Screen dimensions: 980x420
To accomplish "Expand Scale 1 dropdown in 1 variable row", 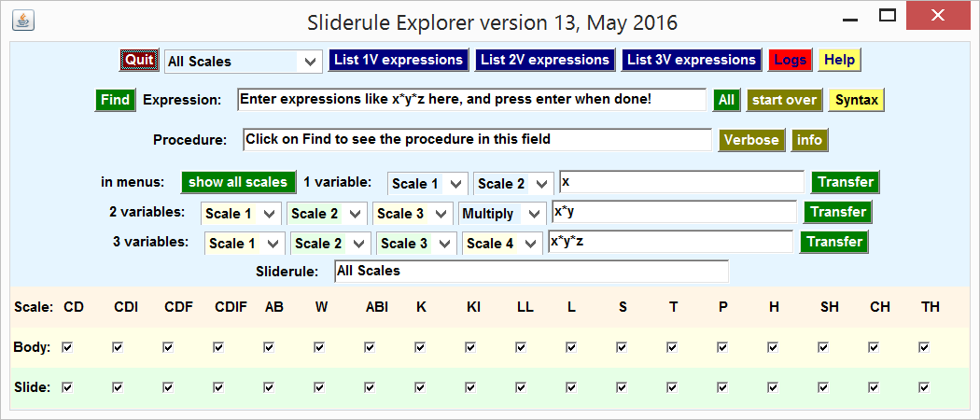I will click(427, 184).
